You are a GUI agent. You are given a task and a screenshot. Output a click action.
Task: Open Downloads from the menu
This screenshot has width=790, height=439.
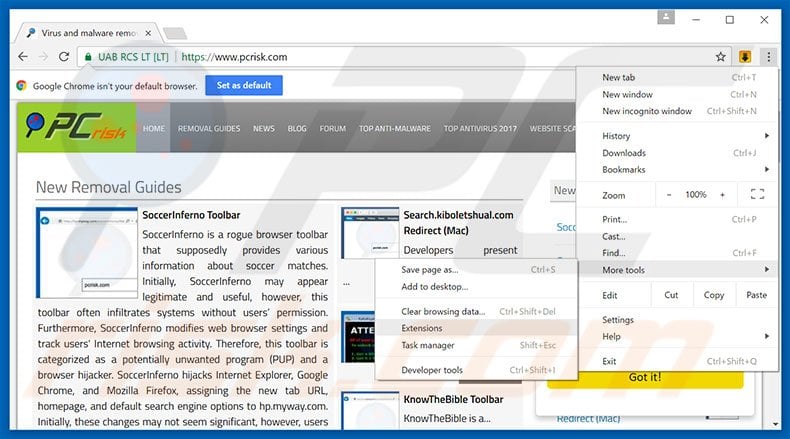678,153
